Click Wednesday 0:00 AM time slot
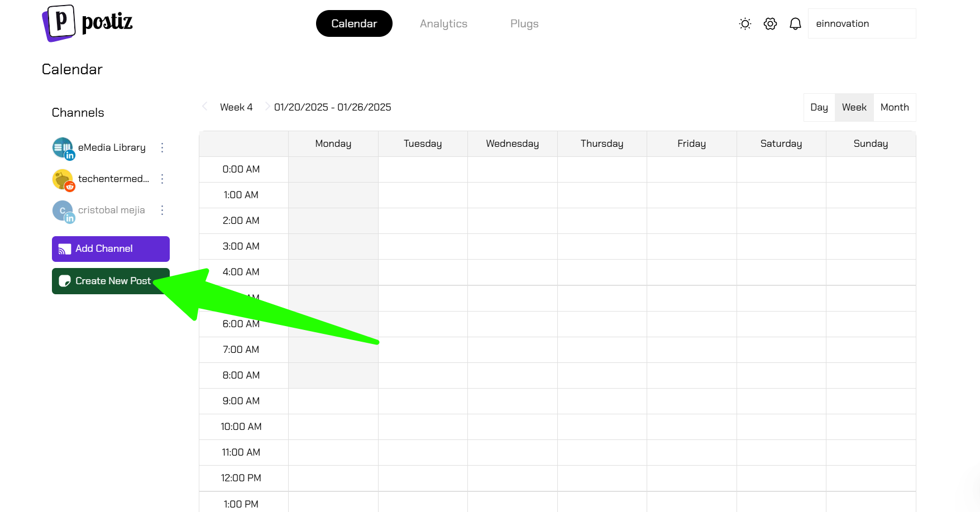This screenshot has width=980, height=512. 513,169
